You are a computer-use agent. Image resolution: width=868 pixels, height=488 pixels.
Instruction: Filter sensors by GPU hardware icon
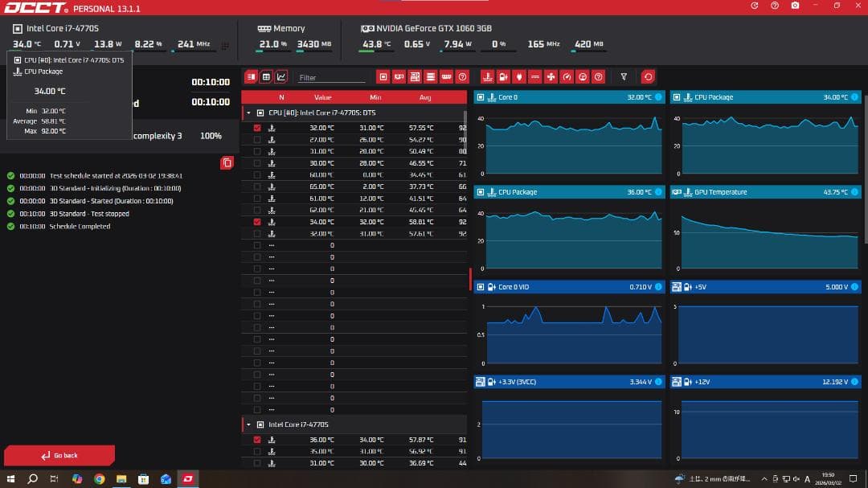[399, 77]
